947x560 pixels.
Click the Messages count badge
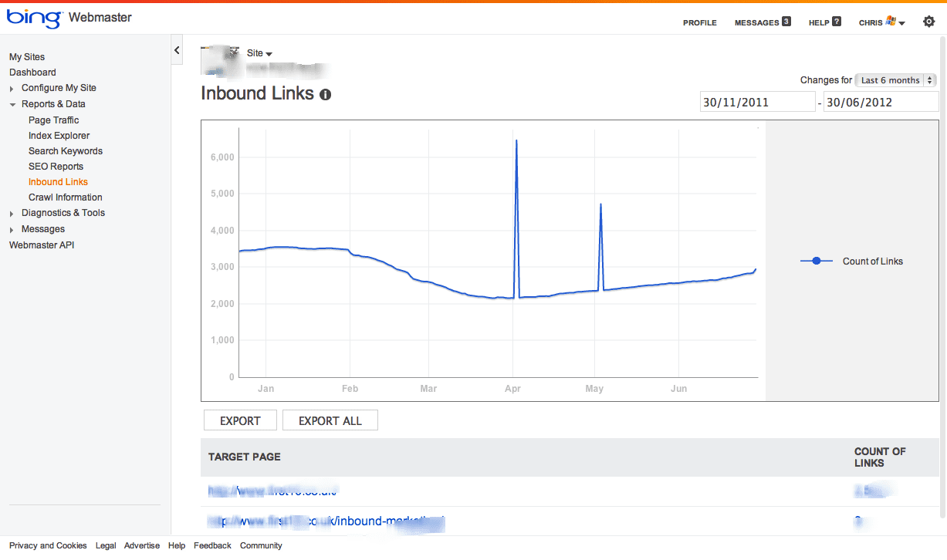[x=786, y=22]
